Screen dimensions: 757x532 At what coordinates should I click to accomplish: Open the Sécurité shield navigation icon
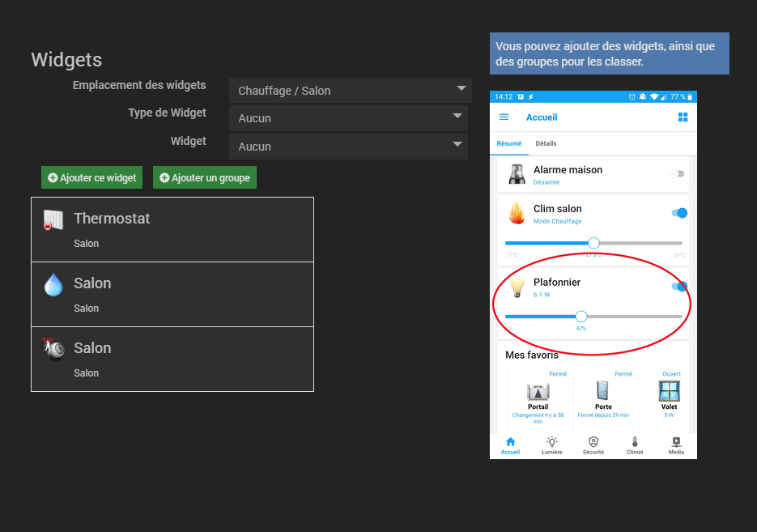tap(593, 445)
